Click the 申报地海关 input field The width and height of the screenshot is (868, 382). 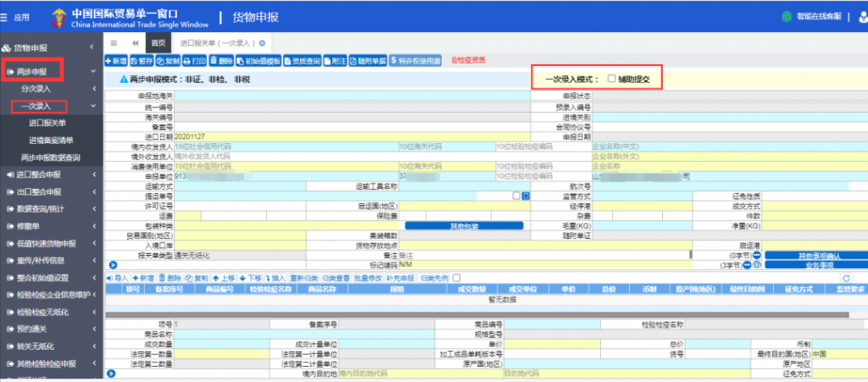coord(352,97)
